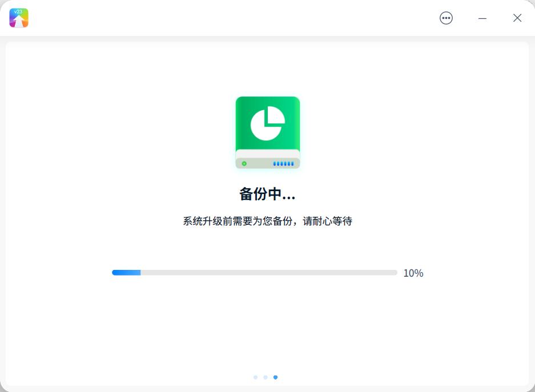Click the green backup disk icon
Image resolution: width=535 pixels, height=392 pixels.
(x=267, y=131)
